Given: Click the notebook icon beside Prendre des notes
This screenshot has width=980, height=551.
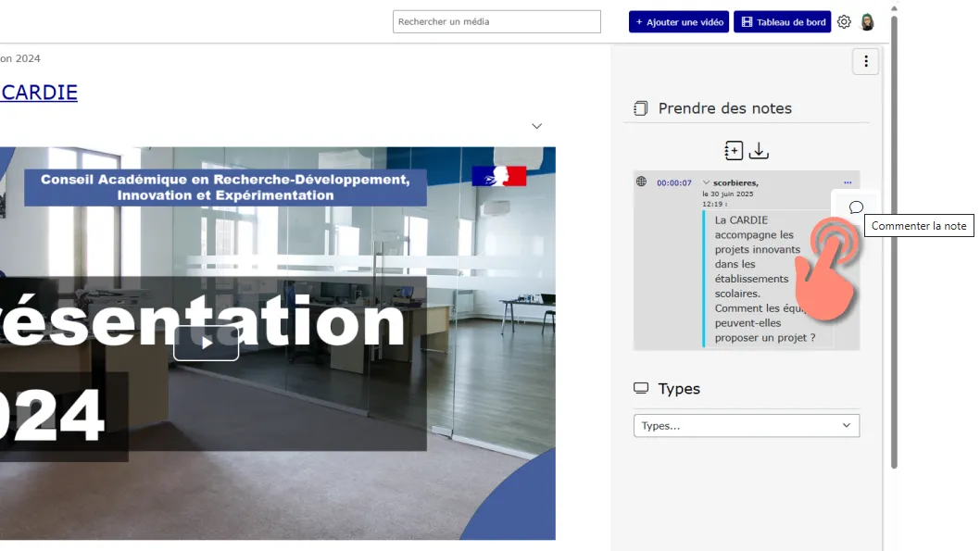Looking at the screenshot, I should [641, 108].
